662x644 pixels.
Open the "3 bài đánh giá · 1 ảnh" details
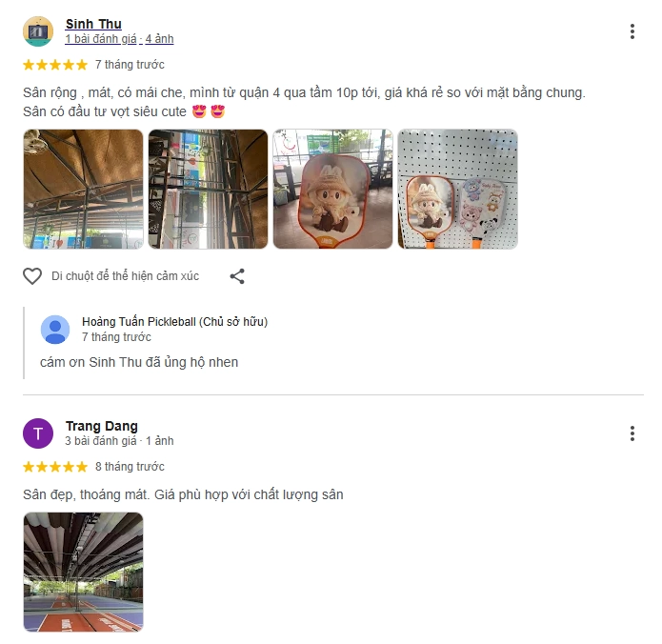pyautogui.click(x=119, y=441)
